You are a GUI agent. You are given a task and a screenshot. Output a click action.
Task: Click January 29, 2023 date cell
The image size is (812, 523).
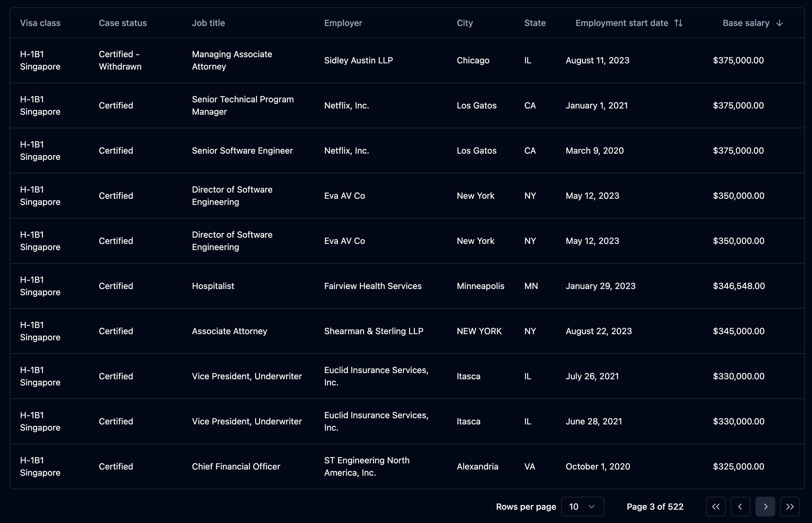point(600,286)
